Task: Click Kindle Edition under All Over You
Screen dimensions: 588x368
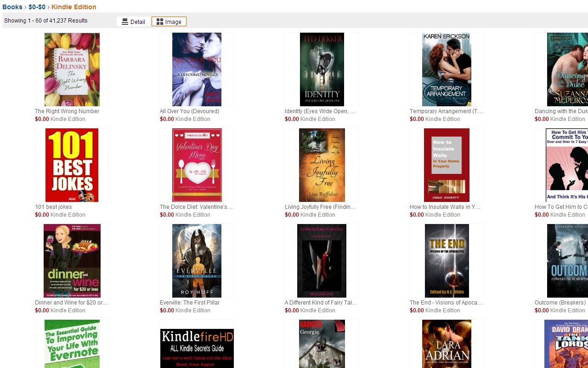Action: tap(193, 119)
